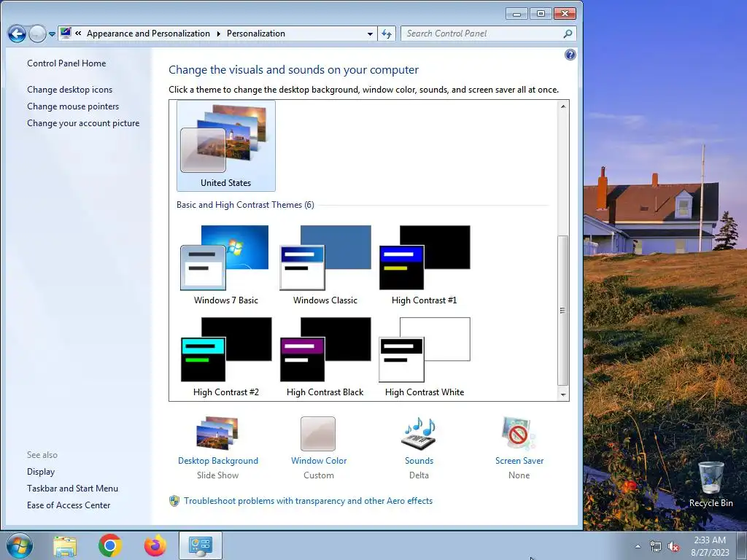Click the network tray icon

click(x=656, y=546)
